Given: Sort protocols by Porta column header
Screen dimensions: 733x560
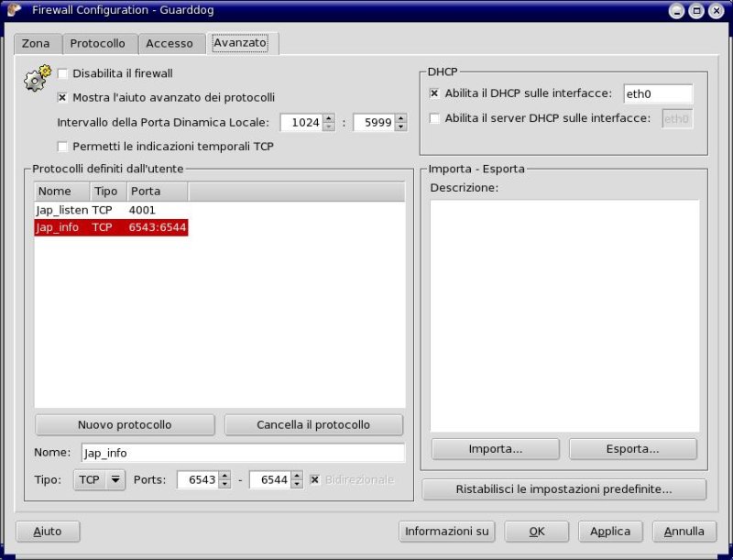Looking at the screenshot, I should coord(157,192).
